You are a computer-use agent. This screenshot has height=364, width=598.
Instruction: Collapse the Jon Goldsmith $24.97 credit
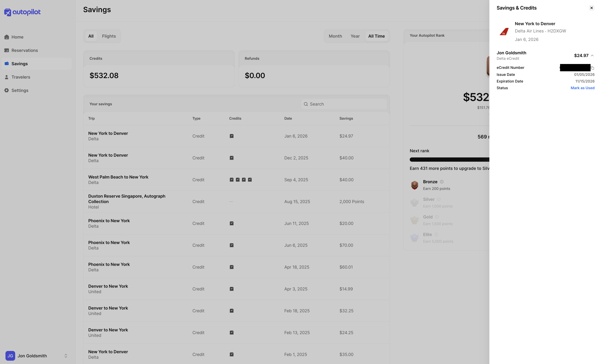[592, 56]
